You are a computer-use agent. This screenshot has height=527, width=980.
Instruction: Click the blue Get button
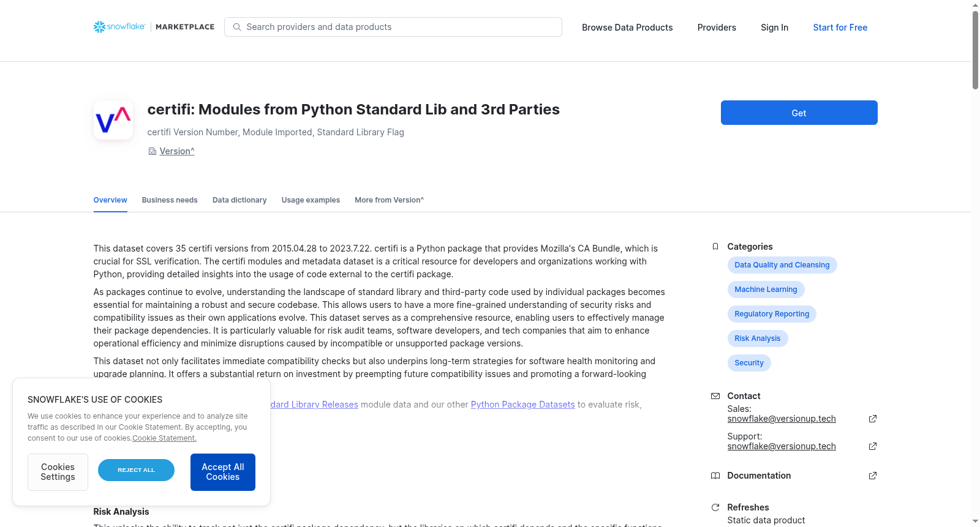click(799, 113)
